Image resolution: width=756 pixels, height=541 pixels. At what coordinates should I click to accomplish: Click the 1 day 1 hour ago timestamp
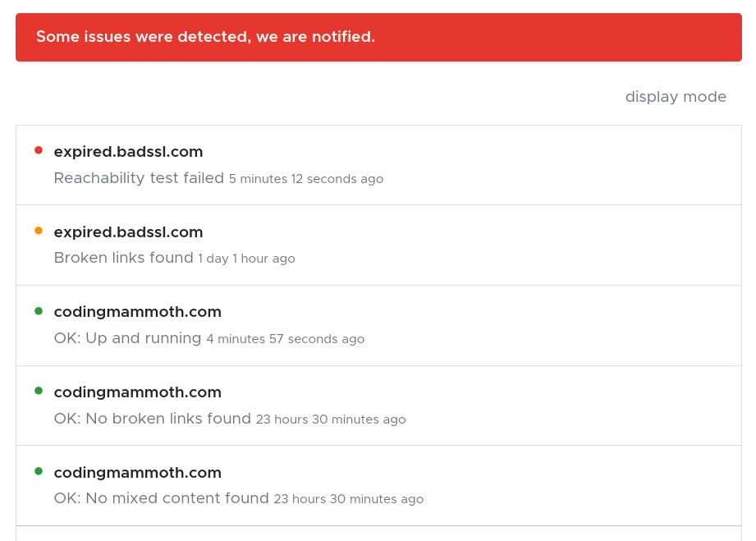coord(246,259)
